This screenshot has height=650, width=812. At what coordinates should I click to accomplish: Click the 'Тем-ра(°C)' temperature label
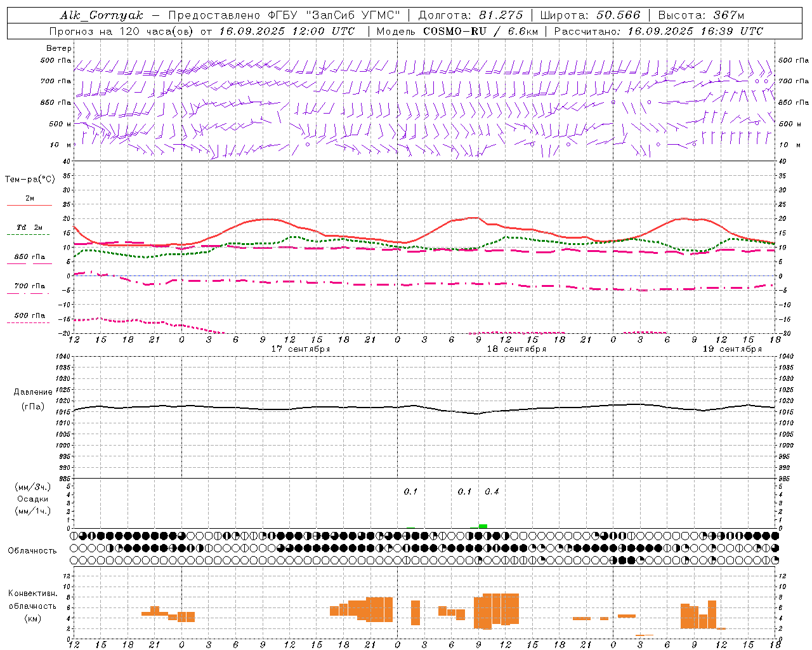pyautogui.click(x=30, y=180)
